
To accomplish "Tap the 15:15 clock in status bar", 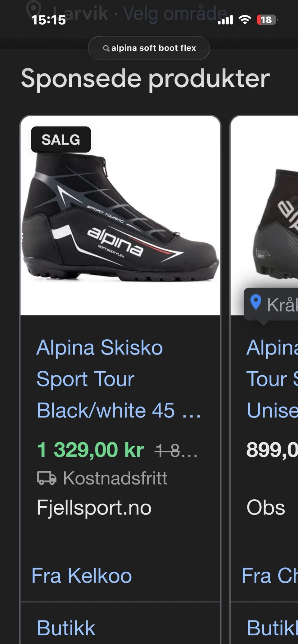I will [49, 20].
